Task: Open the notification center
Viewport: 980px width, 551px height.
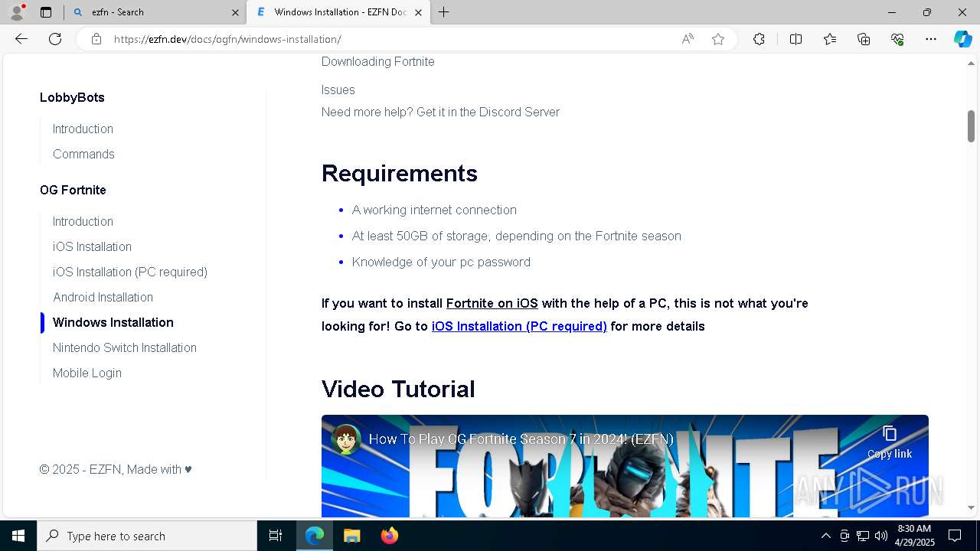Action: 955,536
